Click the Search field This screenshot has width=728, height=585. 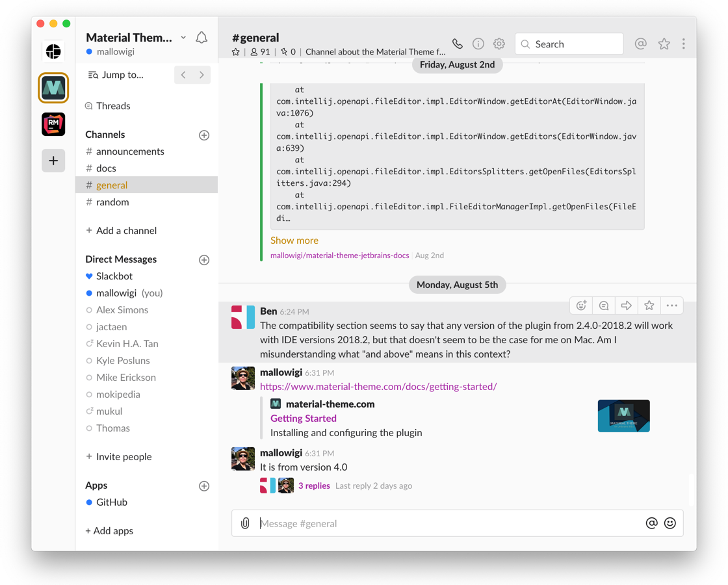pos(569,44)
